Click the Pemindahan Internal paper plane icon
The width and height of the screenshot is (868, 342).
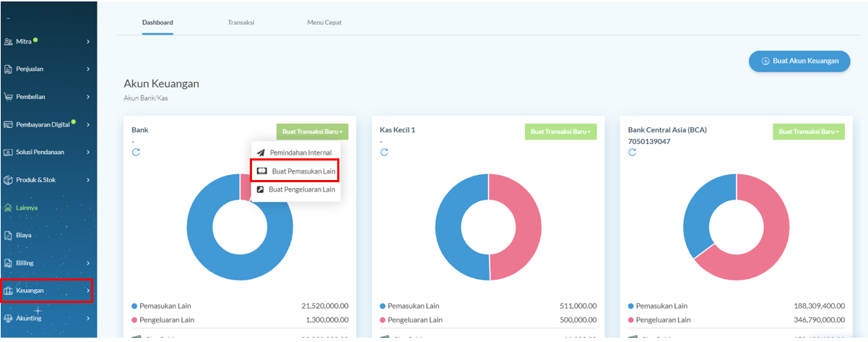coord(261,153)
